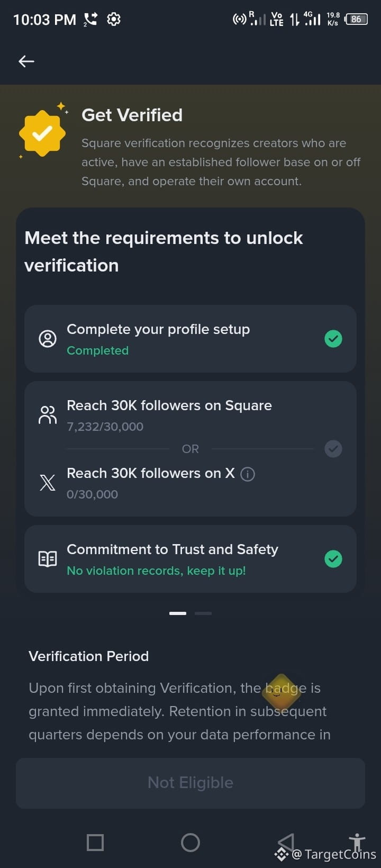
Task: Open info icon beside X followers
Action: (x=248, y=474)
